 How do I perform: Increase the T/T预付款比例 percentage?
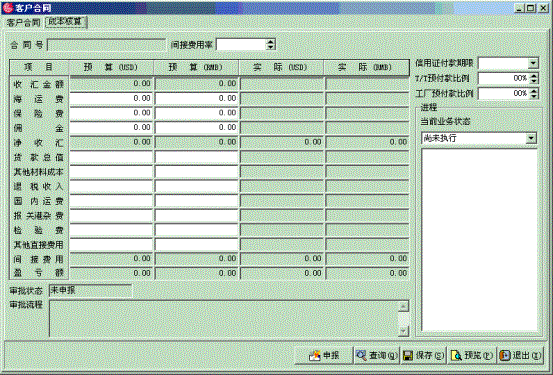point(534,75)
